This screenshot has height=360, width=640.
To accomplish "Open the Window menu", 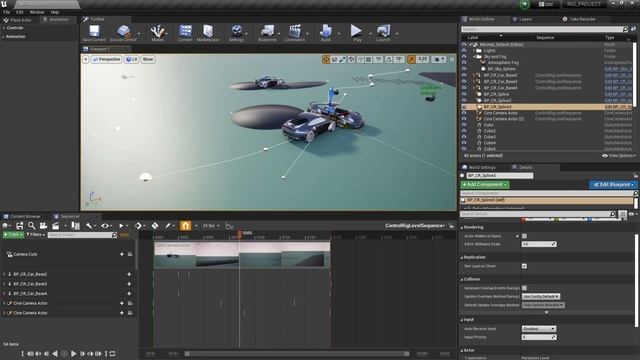I will point(37,12).
